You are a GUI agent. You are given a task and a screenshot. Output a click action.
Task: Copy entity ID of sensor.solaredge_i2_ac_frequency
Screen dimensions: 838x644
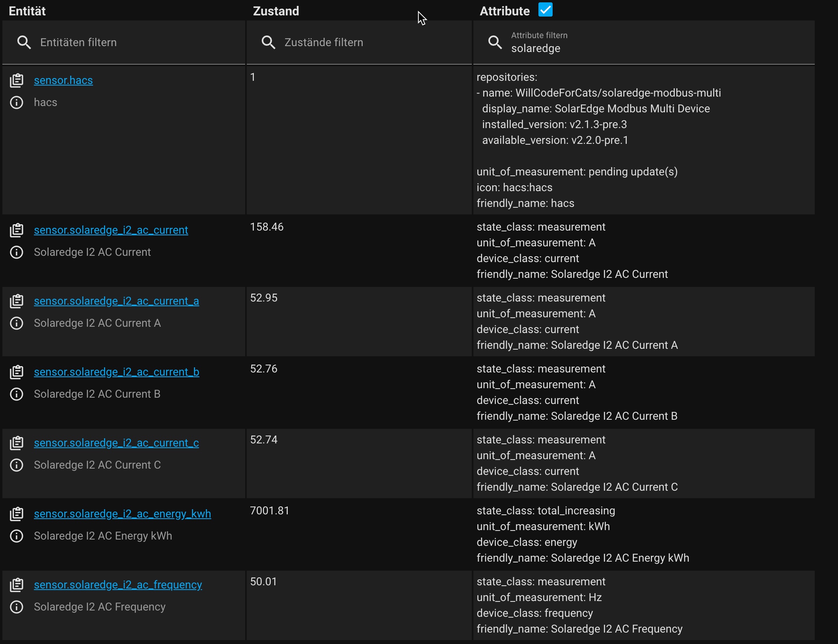click(x=17, y=584)
